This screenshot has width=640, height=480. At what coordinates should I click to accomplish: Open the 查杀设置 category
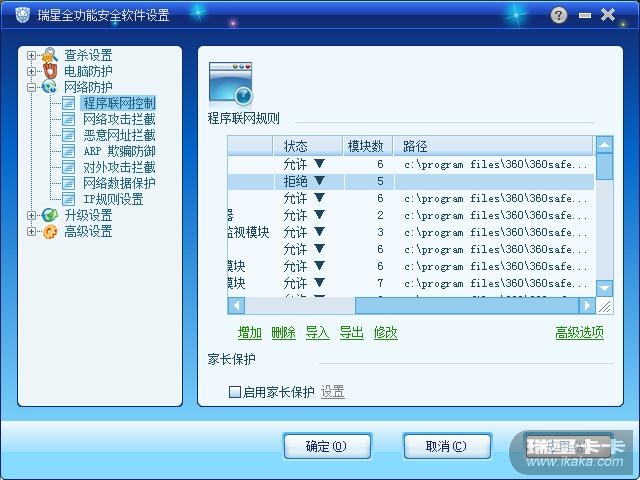click(x=88, y=55)
